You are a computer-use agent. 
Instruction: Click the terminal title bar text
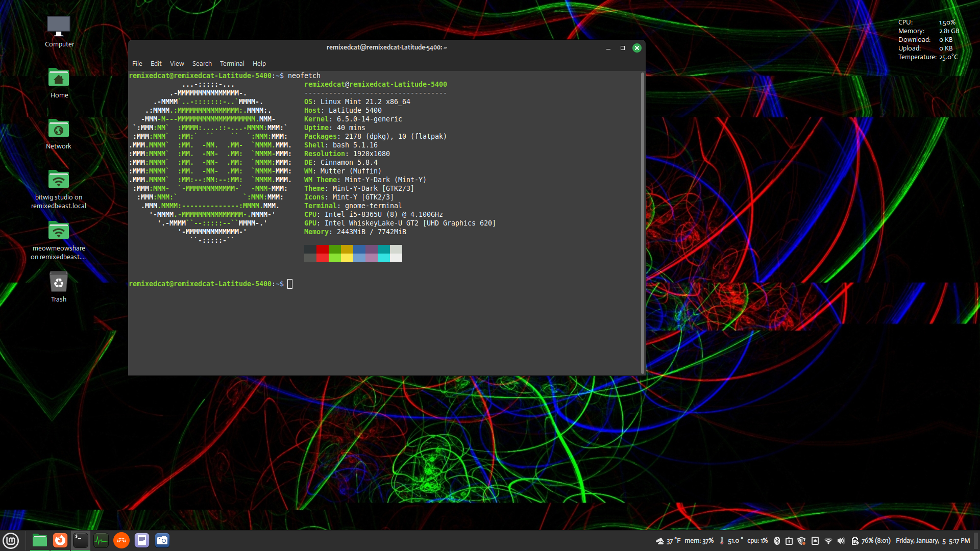[x=387, y=47]
